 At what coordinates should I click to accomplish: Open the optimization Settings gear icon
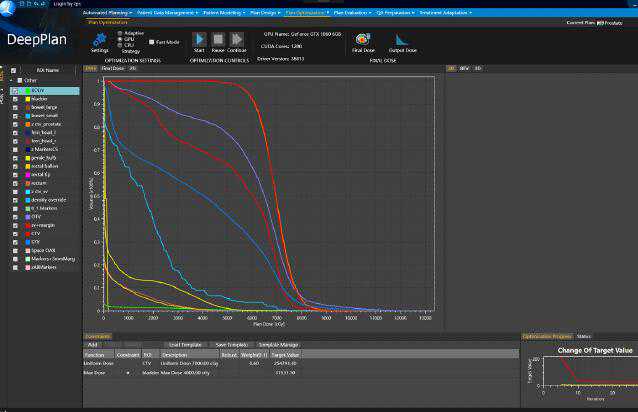[x=100, y=39]
